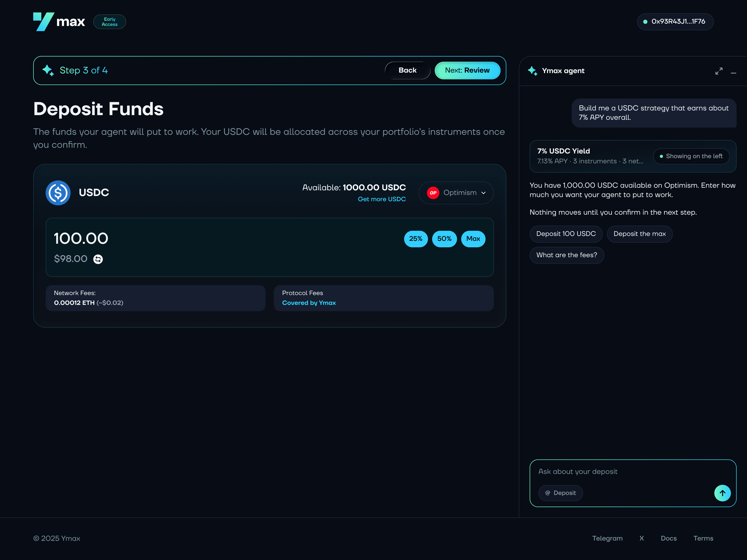747x560 pixels.
Task: Select the Max amount chip
Action: pos(473,239)
